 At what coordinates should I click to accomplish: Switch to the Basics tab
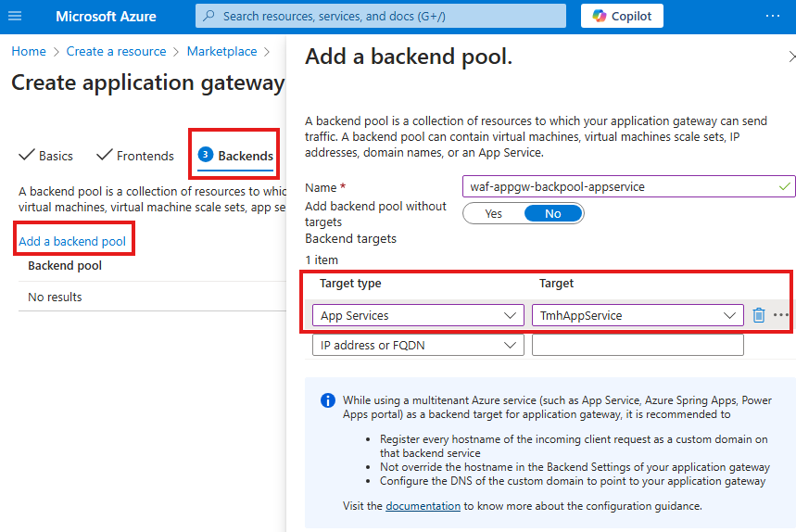tap(45, 156)
